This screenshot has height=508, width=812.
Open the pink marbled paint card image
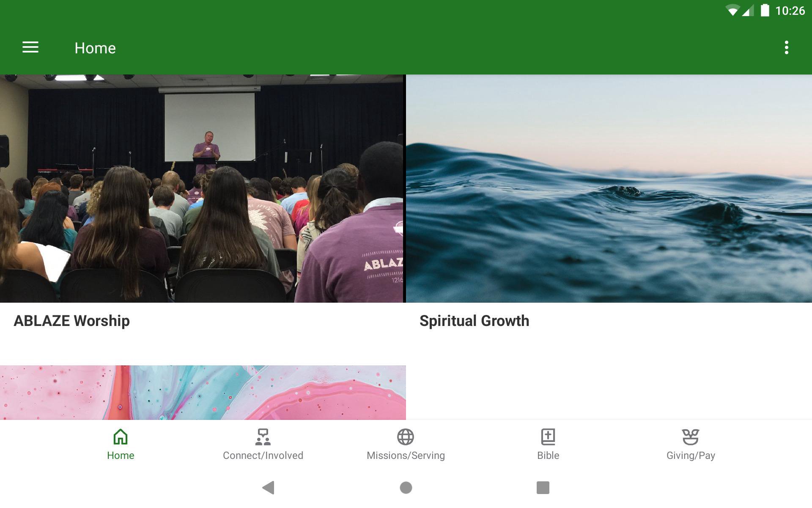(203, 392)
